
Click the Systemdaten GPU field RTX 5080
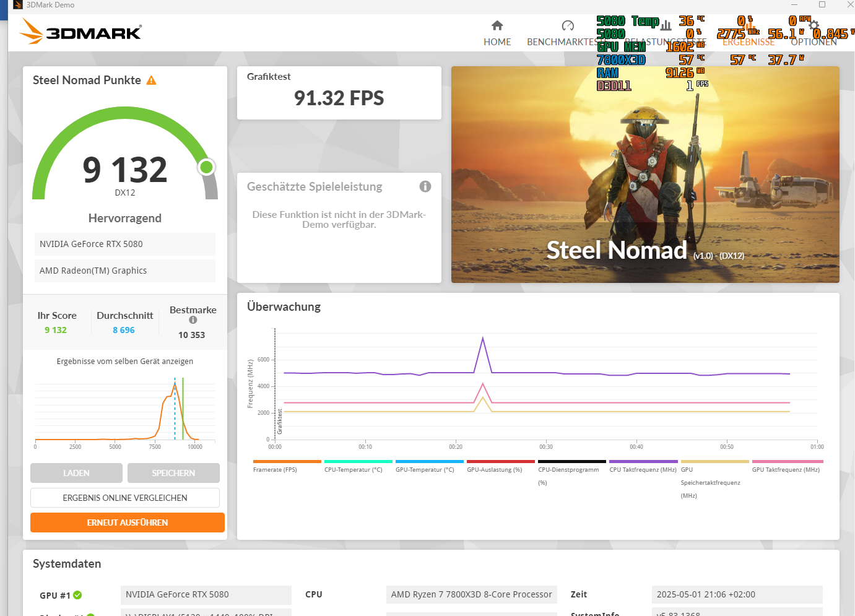pos(206,594)
